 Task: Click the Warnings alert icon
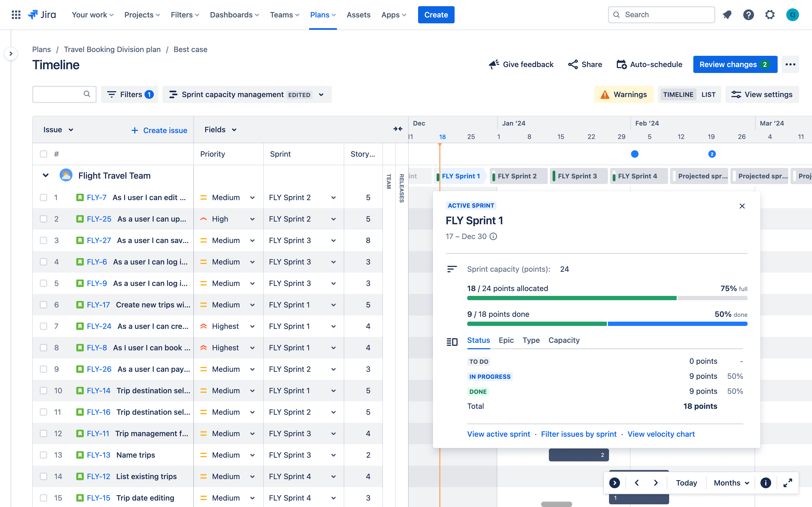pos(605,94)
